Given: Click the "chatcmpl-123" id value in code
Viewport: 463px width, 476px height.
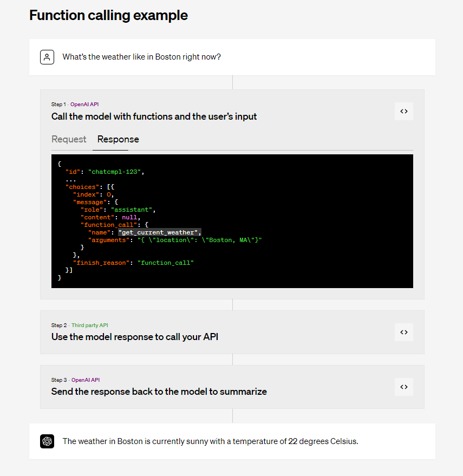Looking at the screenshot, I should (x=116, y=172).
